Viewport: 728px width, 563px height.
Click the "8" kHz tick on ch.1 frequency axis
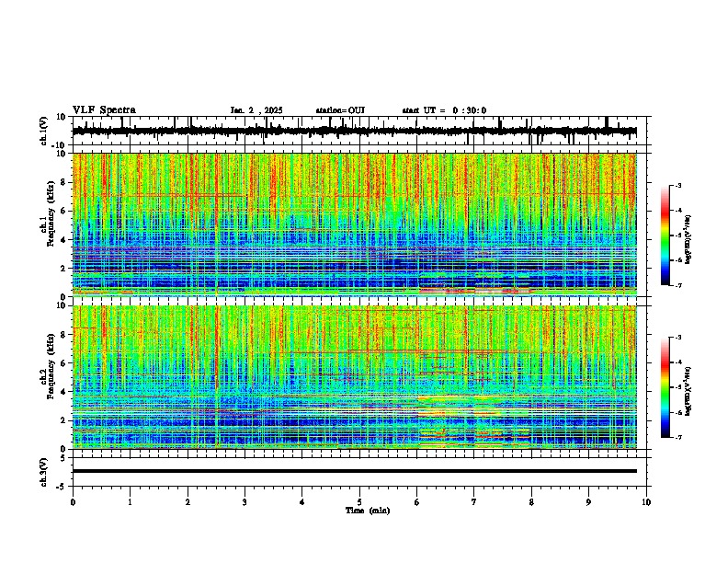point(63,182)
